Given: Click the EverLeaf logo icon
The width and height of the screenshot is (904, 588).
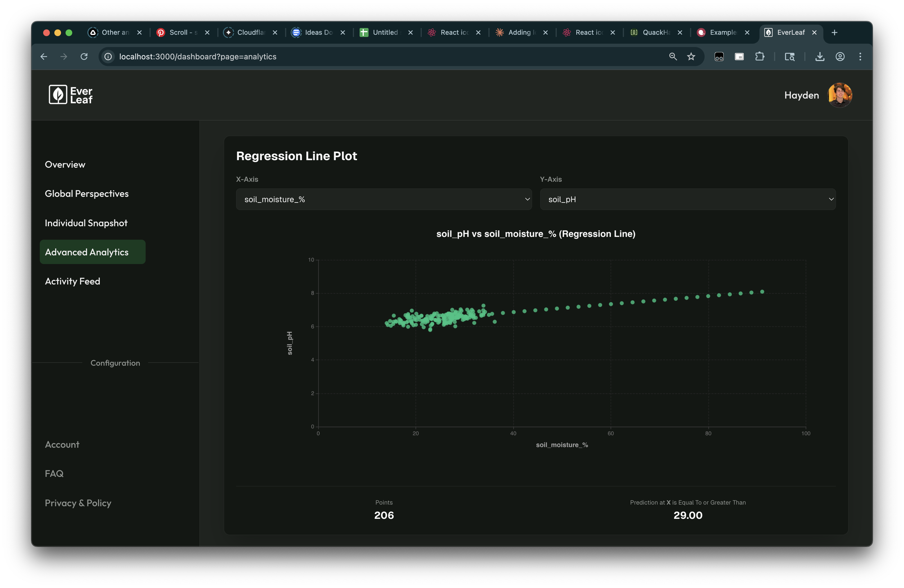Looking at the screenshot, I should click(x=58, y=95).
